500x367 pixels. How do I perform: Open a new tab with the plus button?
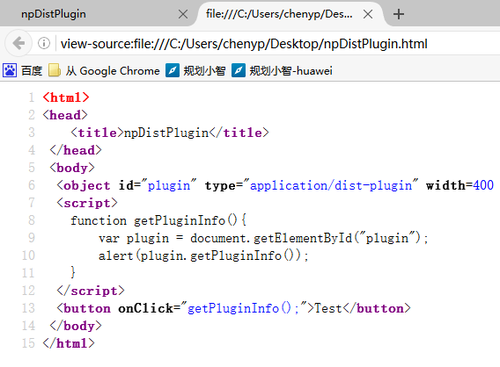(x=398, y=14)
